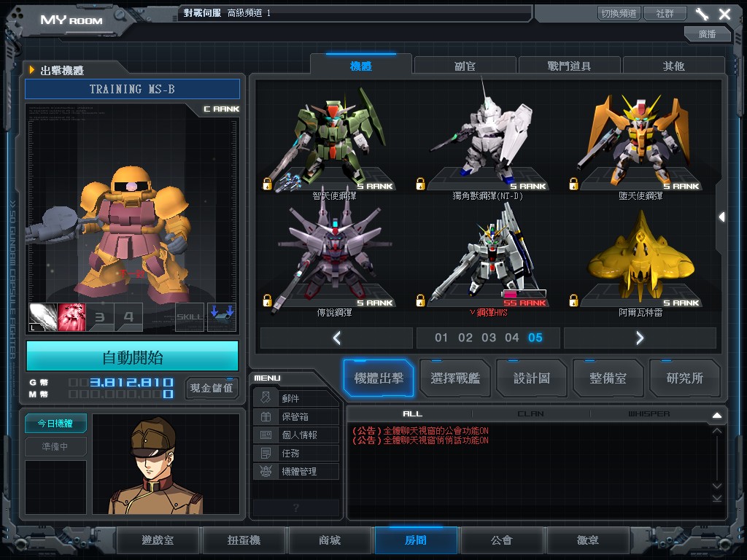Switch to mech page 01
Screen dimensions: 747x560
pos(441,338)
